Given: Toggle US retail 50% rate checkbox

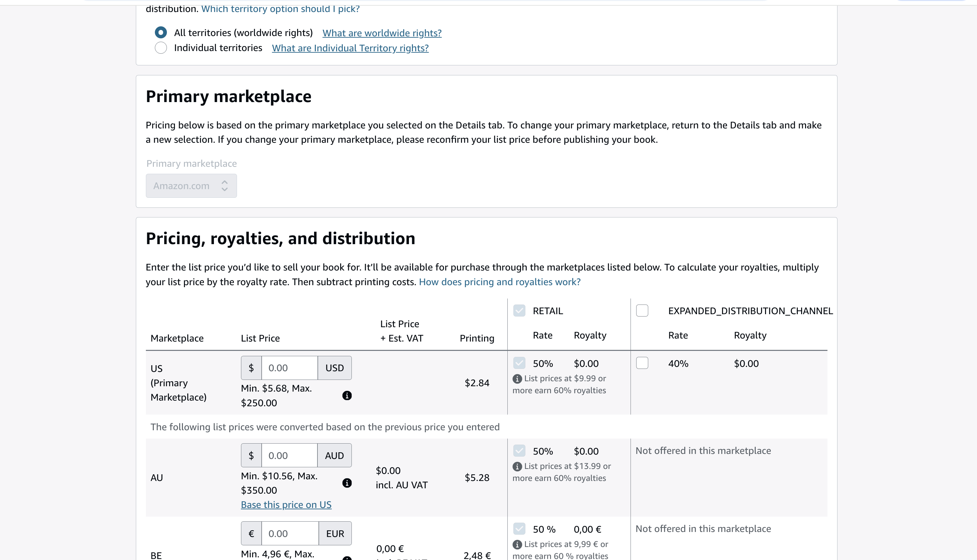Looking at the screenshot, I should click(519, 363).
